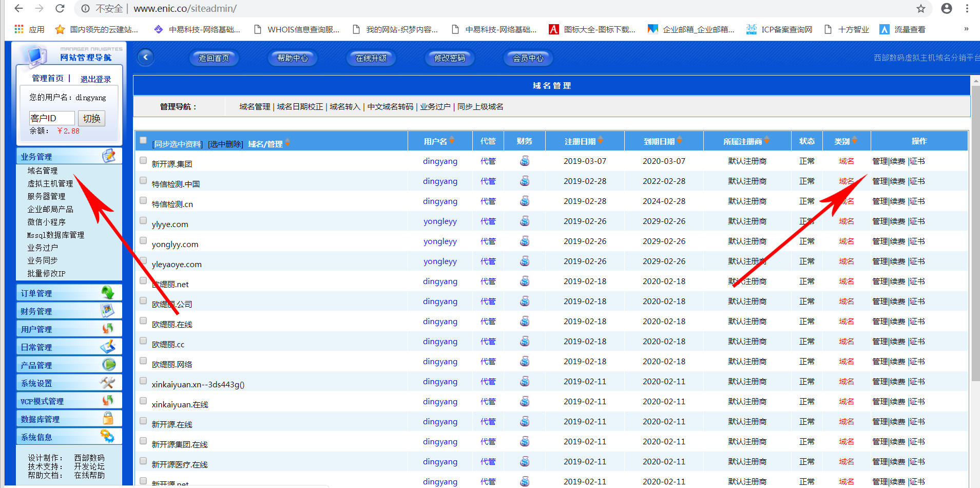Select the yonglyy.com row checkbox
The height and width of the screenshot is (488, 980).
point(143,241)
